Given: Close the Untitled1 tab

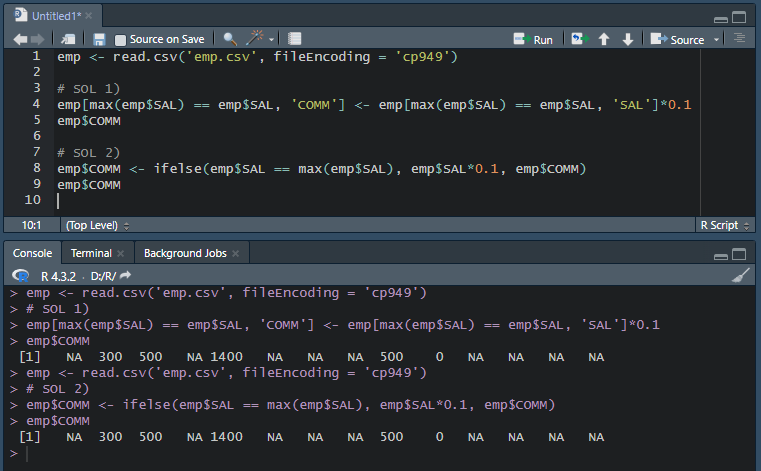Looking at the screenshot, I should tap(88, 16).
